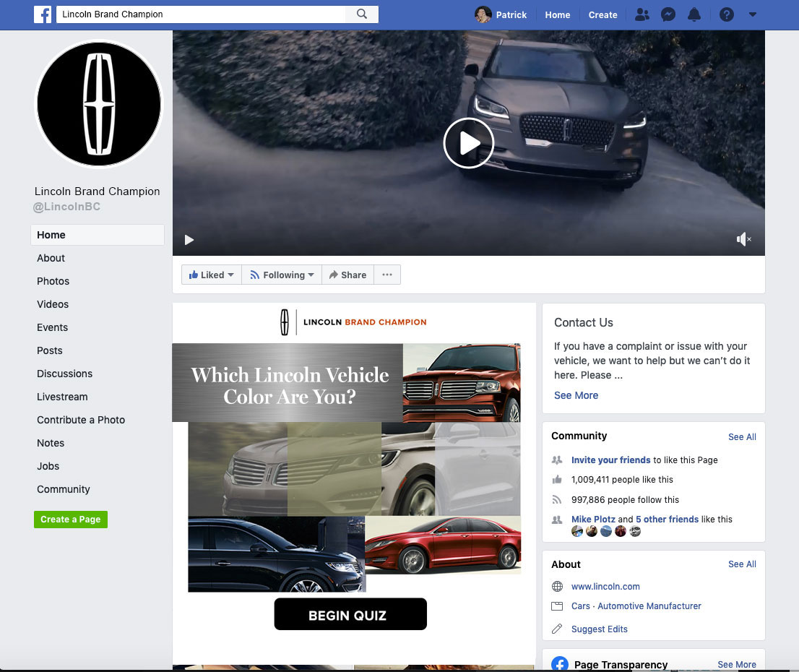Click See More in Page Transparency
The image size is (799, 672).
point(737,664)
